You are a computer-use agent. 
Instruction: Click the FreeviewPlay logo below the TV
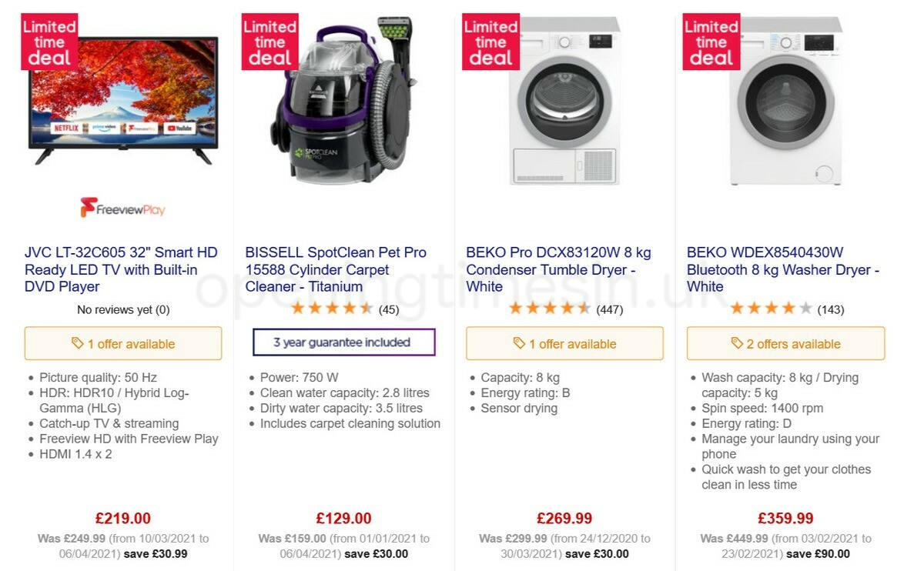[x=122, y=208]
